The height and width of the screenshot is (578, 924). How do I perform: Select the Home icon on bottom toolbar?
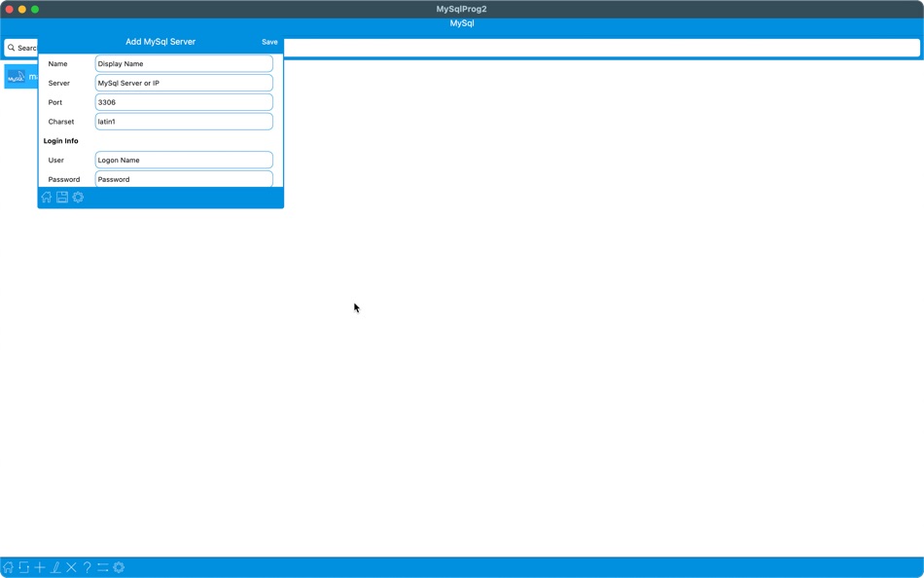[8, 566]
